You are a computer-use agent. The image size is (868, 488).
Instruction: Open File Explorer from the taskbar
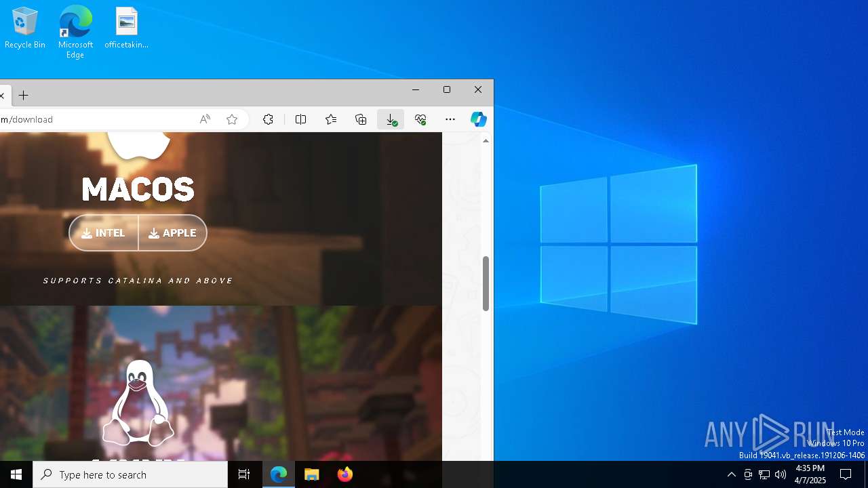point(312,474)
